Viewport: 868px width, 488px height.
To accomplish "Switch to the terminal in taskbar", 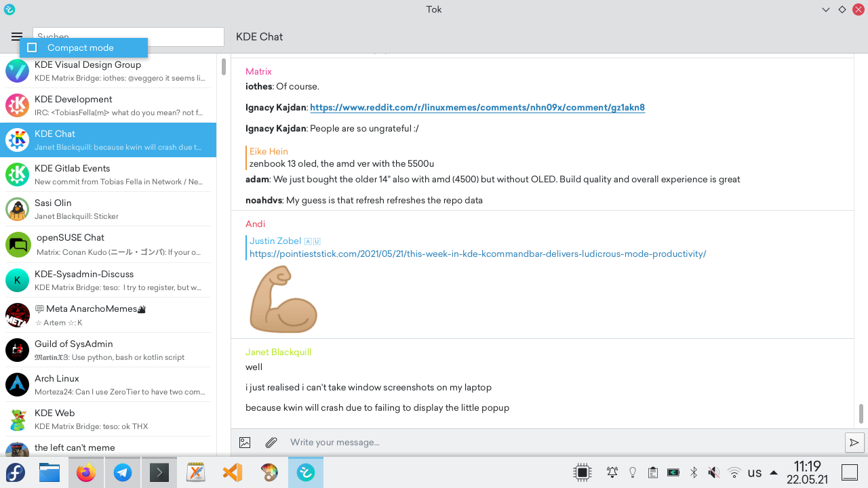I will pyautogui.click(x=159, y=472).
